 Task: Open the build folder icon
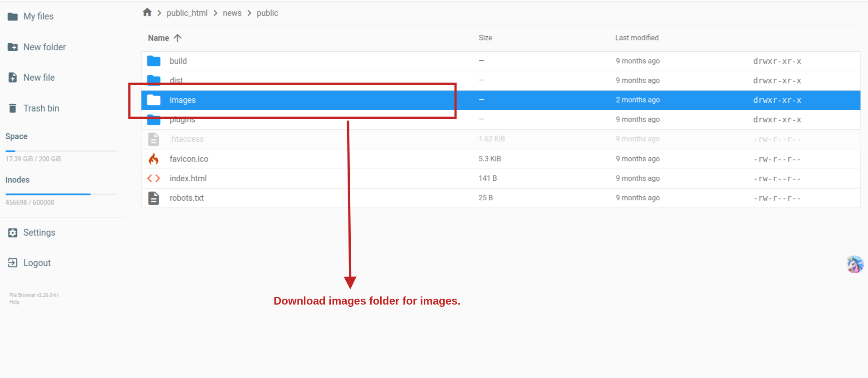tap(154, 61)
